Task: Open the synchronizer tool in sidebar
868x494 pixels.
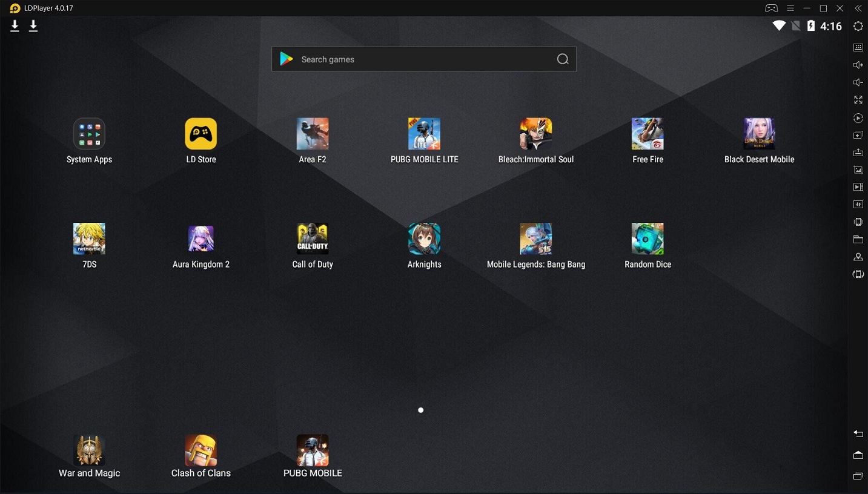Action: [x=858, y=205]
